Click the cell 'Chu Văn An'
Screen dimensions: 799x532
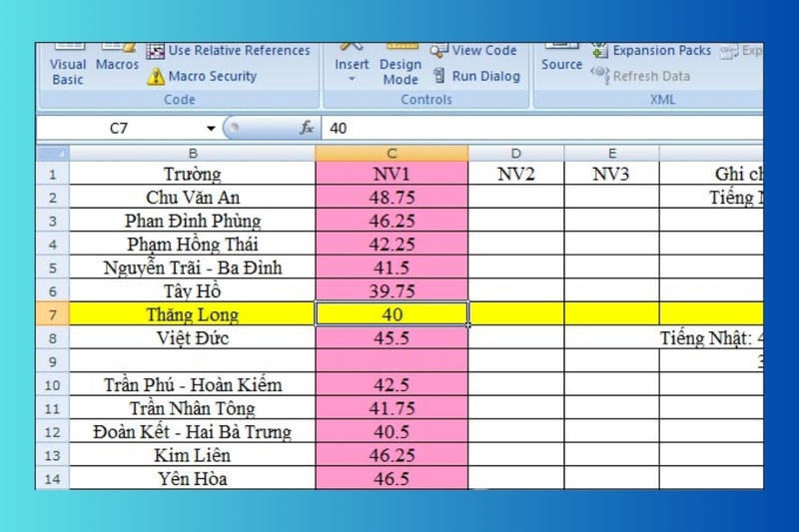click(x=192, y=198)
